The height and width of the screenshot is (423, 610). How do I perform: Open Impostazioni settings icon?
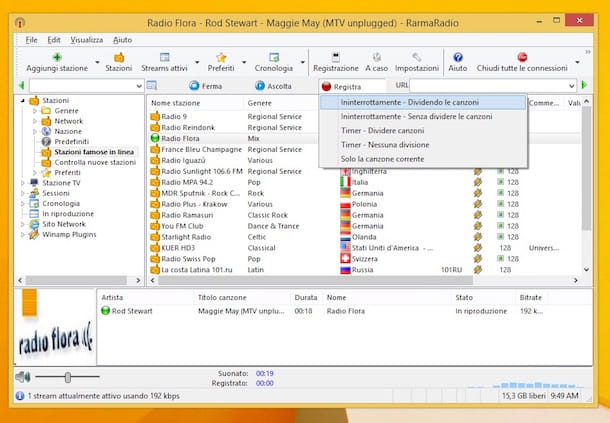click(x=417, y=57)
